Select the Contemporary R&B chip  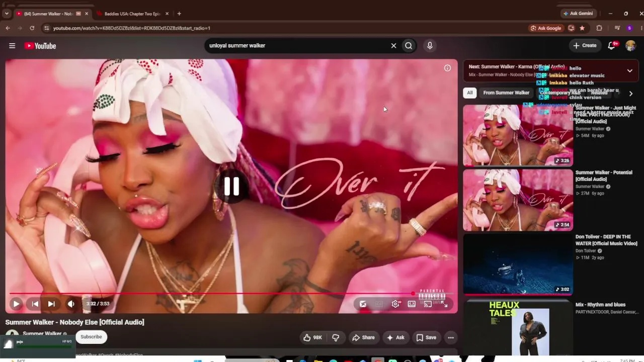click(560, 93)
